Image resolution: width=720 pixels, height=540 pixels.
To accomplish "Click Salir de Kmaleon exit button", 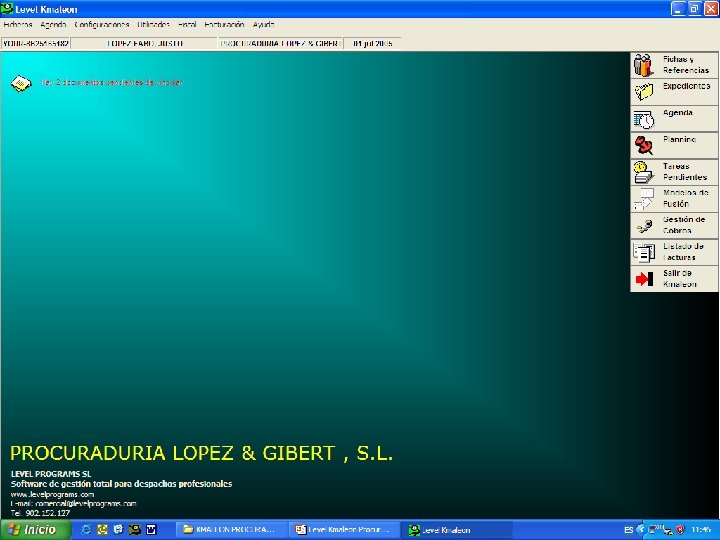I will pyautogui.click(x=674, y=279).
